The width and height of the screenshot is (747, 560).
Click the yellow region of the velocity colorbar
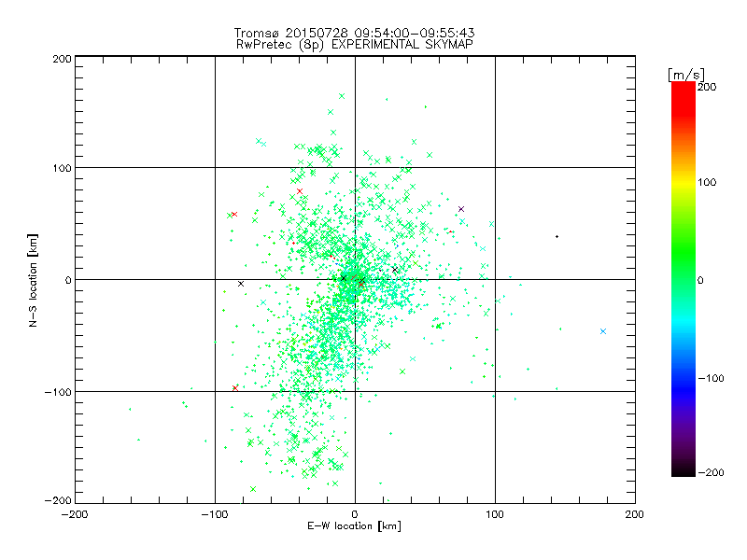684,182
